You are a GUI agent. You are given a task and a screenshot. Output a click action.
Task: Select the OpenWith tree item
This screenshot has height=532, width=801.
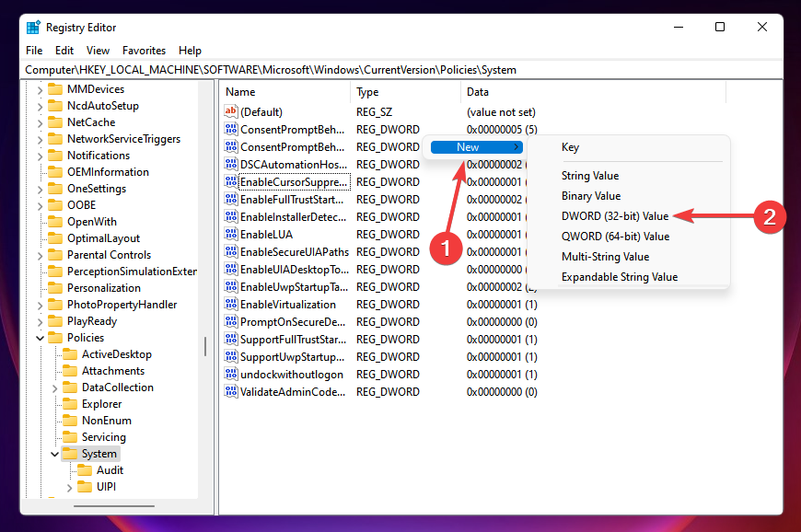[92, 222]
